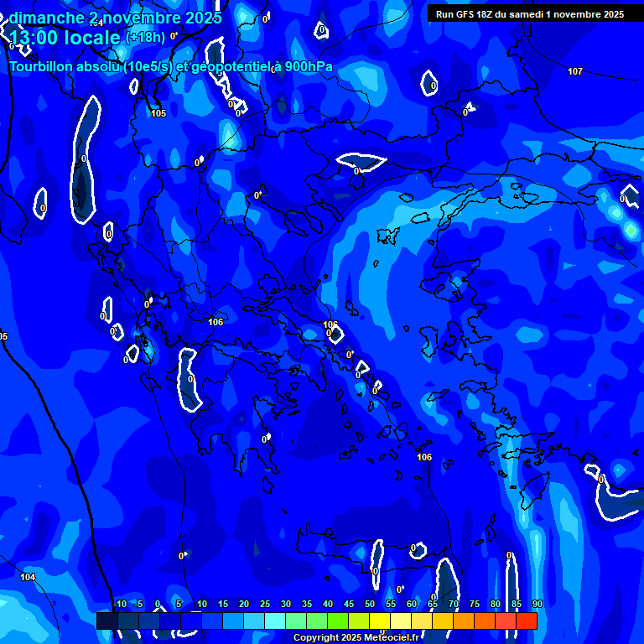Click the "-10" value on the color scale

click(119, 605)
